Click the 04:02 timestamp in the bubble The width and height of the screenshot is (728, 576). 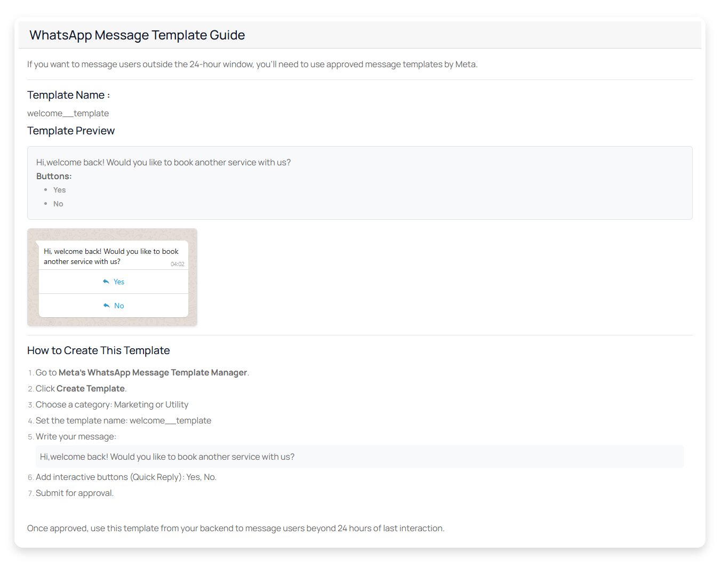click(177, 264)
